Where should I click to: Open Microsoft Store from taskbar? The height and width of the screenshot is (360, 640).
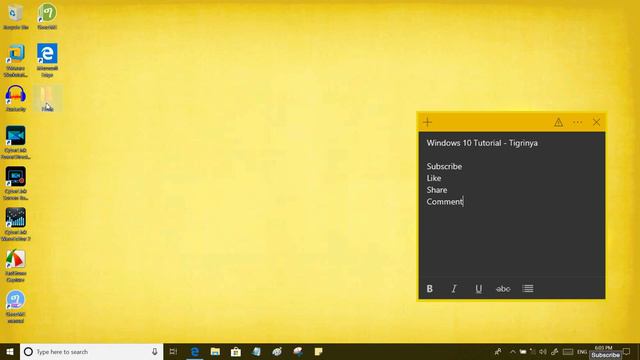236,352
